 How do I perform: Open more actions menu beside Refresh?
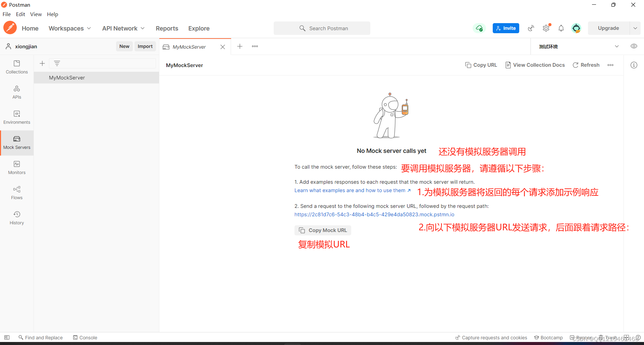pyautogui.click(x=610, y=65)
